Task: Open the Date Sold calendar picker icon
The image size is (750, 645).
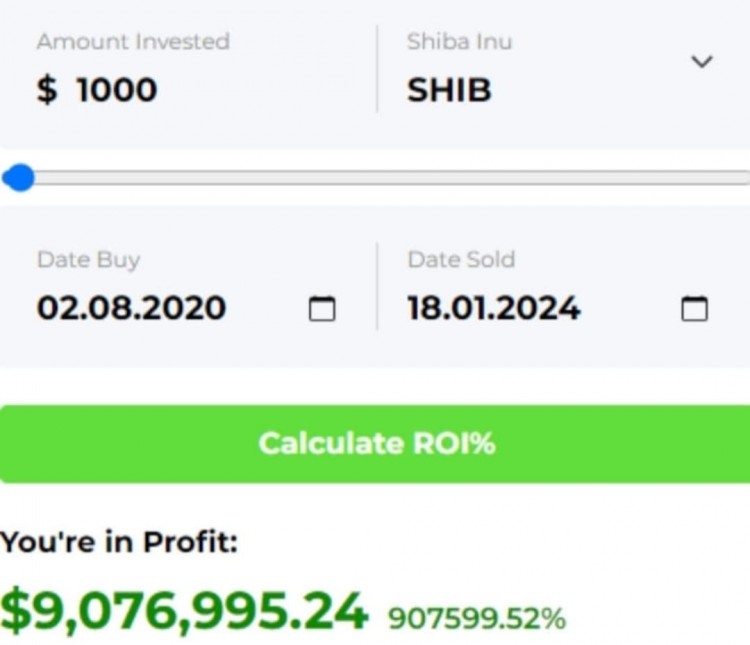Action: (x=694, y=309)
